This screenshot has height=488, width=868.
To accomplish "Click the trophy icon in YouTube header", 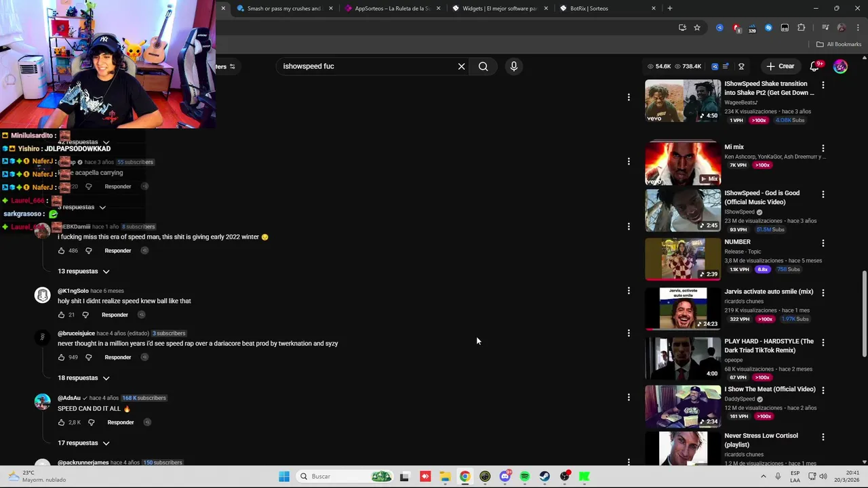I will point(741,66).
